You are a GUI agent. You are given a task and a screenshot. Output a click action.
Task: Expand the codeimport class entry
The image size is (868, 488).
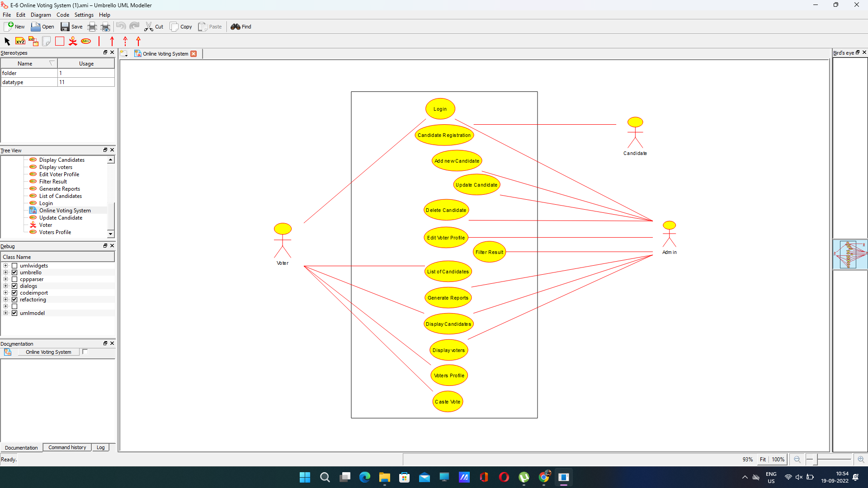tap(6, 293)
